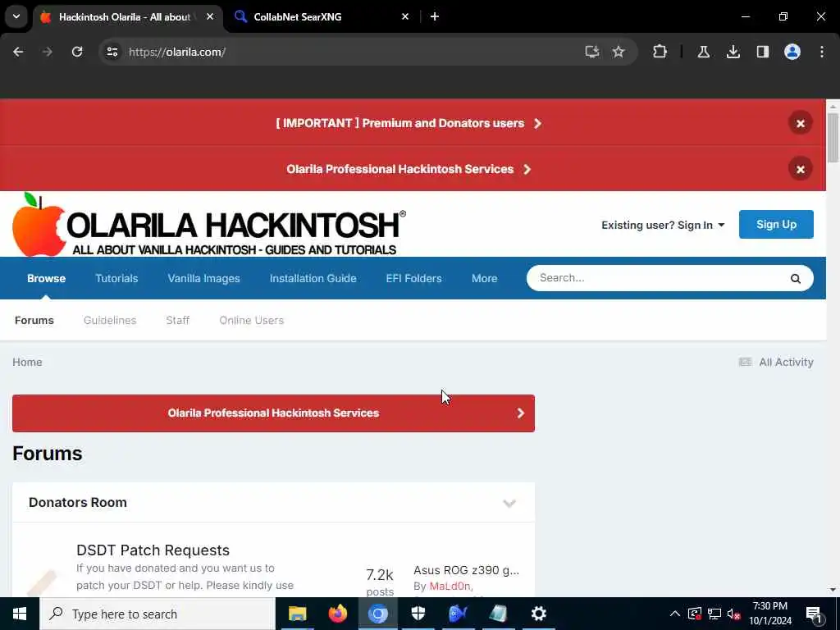The width and height of the screenshot is (840, 630).
Task: Click the taskbar Type here to search box
Action: pyautogui.click(x=157, y=614)
